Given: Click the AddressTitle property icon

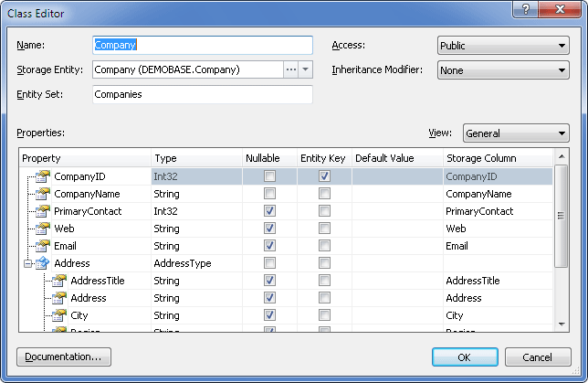Looking at the screenshot, I should tap(59, 280).
